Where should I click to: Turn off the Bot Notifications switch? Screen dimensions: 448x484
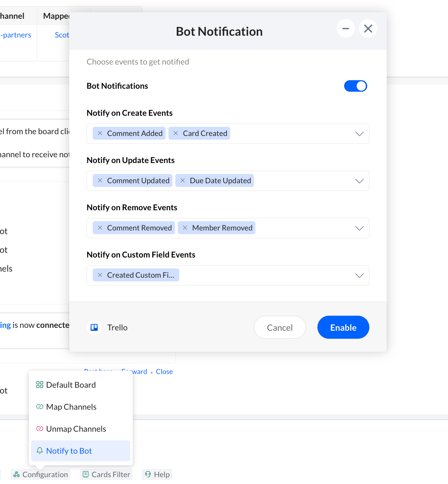tap(356, 86)
